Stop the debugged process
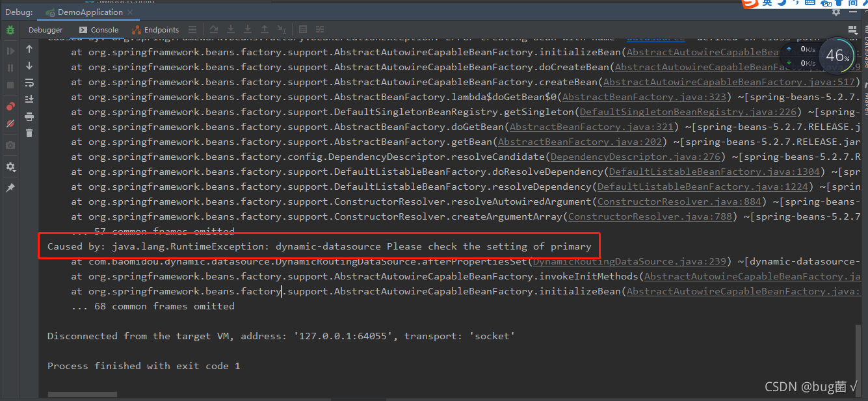868x401 pixels. coord(9,84)
